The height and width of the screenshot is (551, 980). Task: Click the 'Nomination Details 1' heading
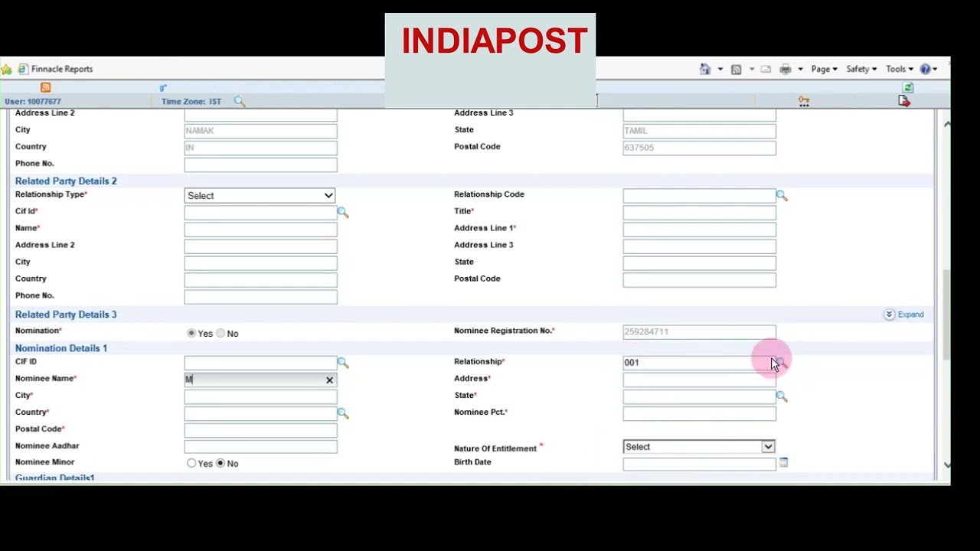point(61,348)
